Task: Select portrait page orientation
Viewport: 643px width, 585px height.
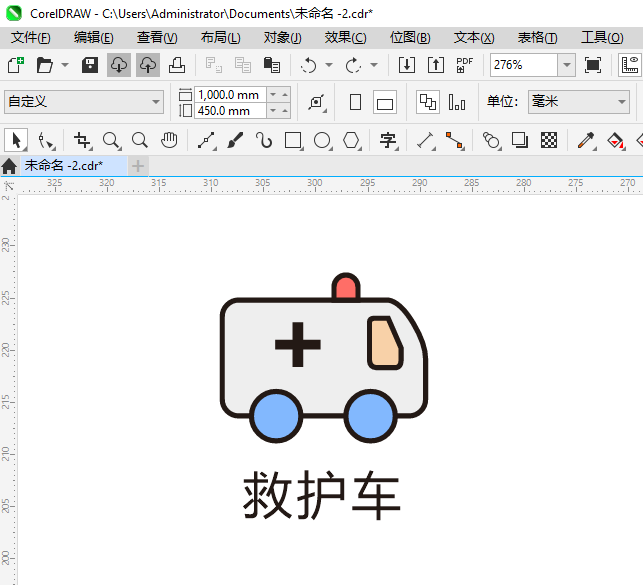Action: 356,102
